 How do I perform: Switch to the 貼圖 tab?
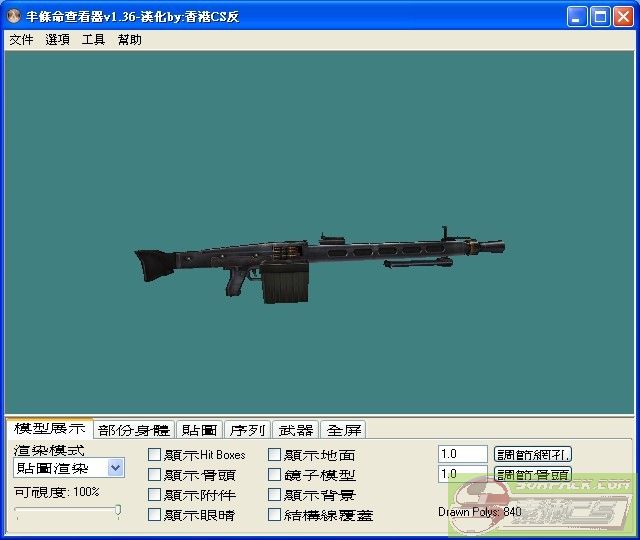pos(199,430)
